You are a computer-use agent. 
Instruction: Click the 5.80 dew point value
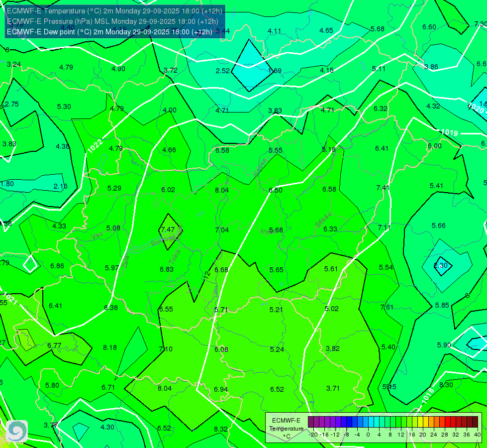[x=52, y=385]
